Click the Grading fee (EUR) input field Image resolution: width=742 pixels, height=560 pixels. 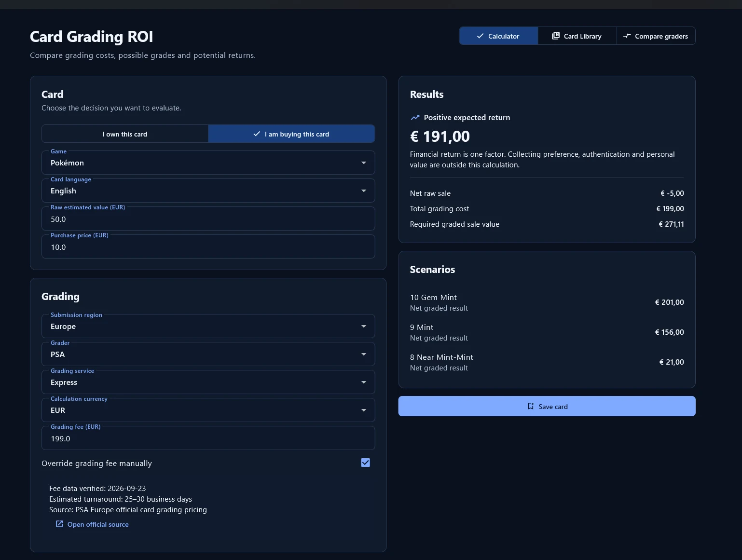(x=208, y=438)
